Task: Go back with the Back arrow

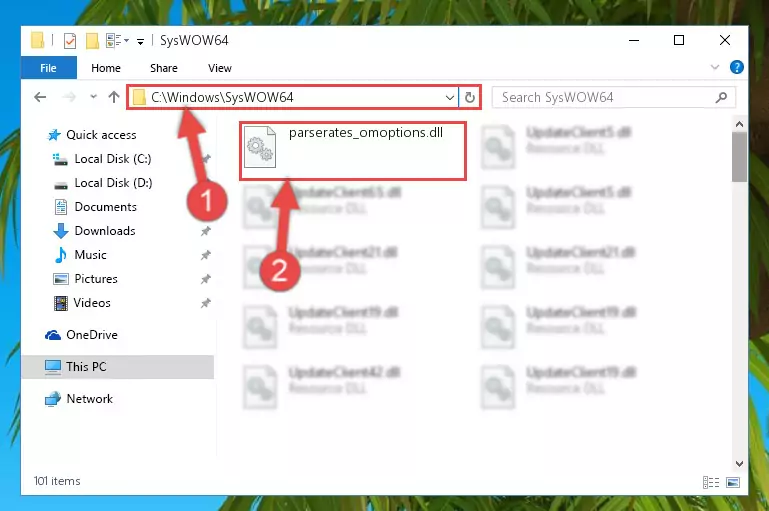Action: point(40,97)
